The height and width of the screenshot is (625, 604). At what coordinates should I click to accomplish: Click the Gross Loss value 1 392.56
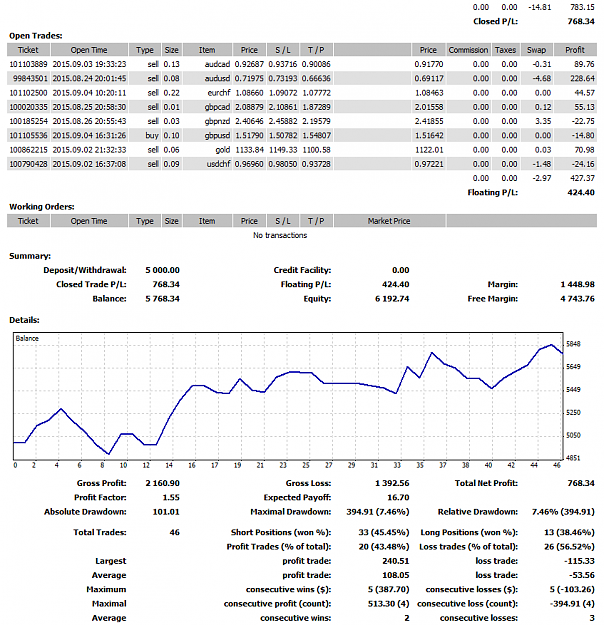(392, 483)
